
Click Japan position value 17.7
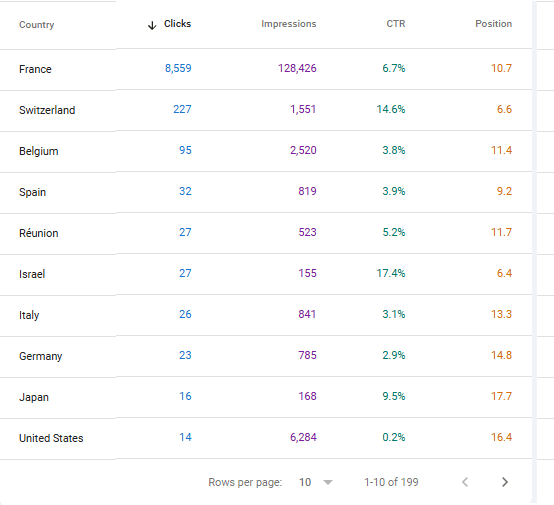(x=501, y=396)
